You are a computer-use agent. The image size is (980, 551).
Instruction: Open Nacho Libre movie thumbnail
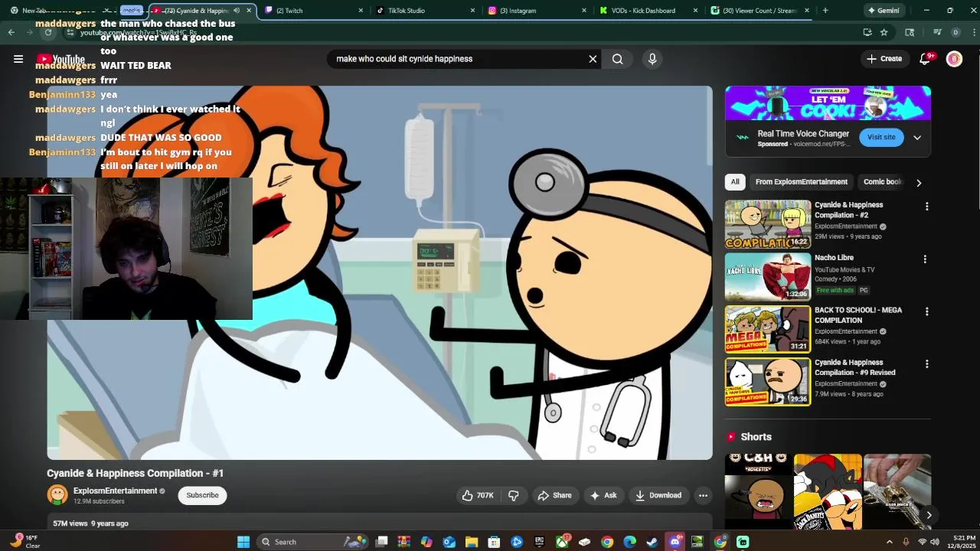768,277
